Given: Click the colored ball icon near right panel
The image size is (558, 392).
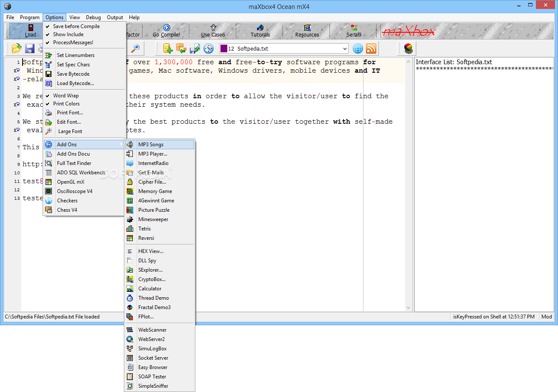Looking at the screenshot, I should coord(408,48).
